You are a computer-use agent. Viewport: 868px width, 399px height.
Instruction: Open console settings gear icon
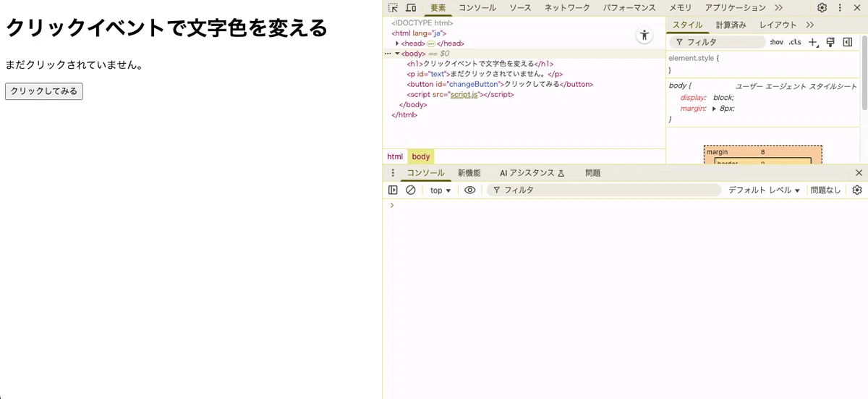click(857, 190)
